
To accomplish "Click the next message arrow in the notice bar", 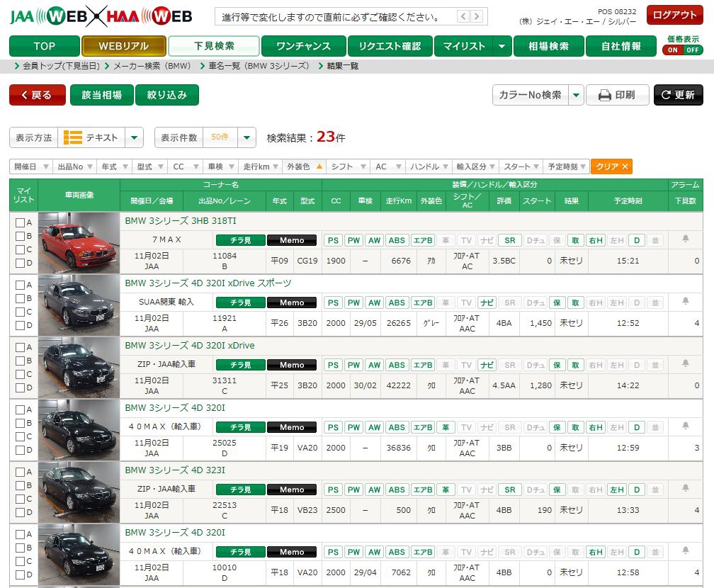I will pos(476,17).
